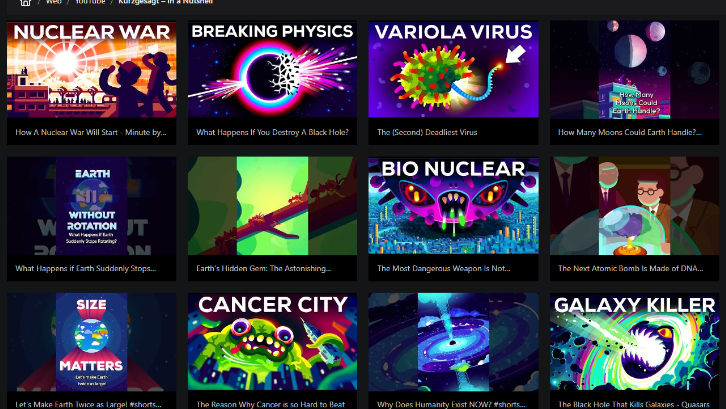The width and height of the screenshot is (726, 409).
Task: Open the SIZE MATTERS short thumbnail
Action: point(92,342)
